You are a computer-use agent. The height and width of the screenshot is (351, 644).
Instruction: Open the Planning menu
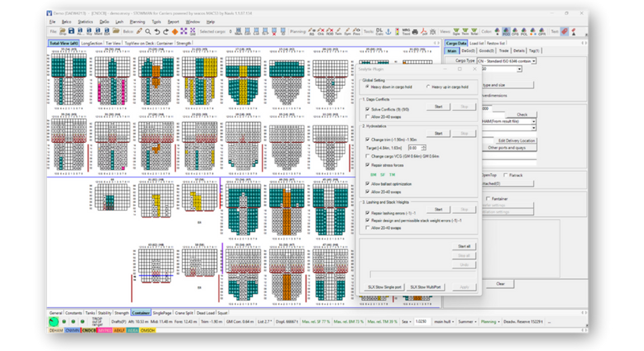pyautogui.click(x=137, y=22)
